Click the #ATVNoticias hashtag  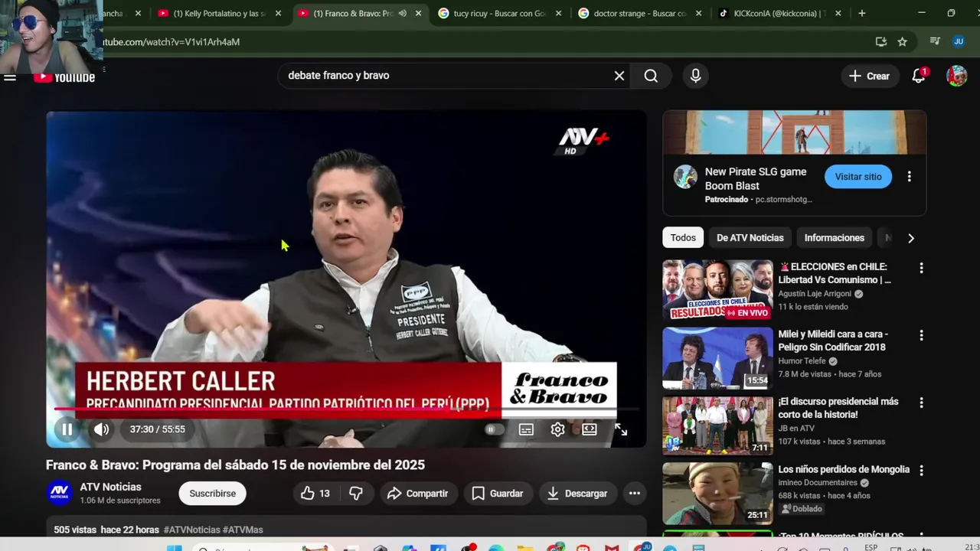(x=192, y=530)
